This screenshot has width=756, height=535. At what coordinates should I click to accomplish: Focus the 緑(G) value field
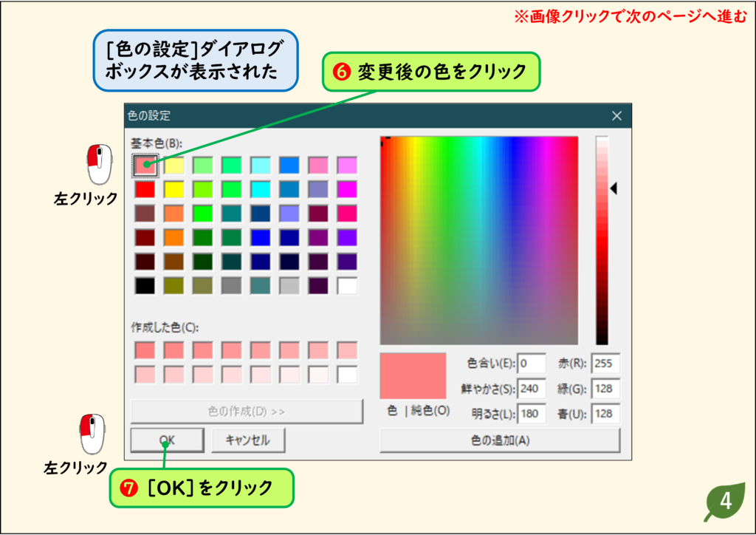click(605, 389)
